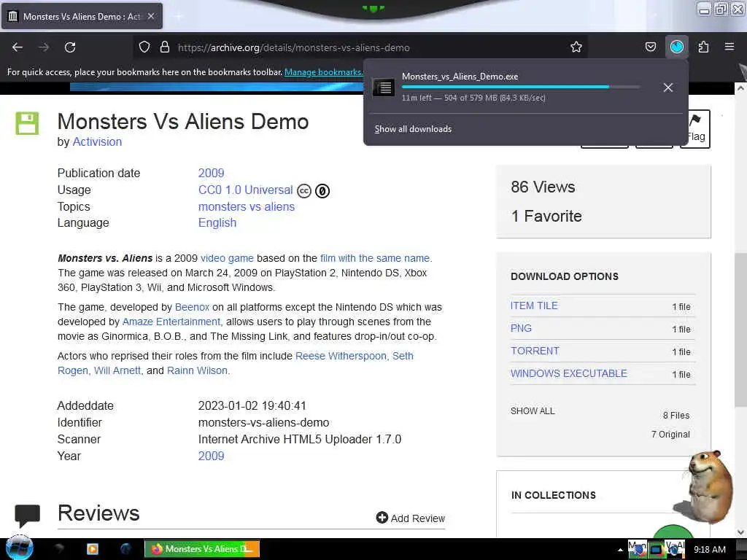The image size is (747, 560).
Task: Click the green floppy software icon
Action: pyautogui.click(x=27, y=123)
